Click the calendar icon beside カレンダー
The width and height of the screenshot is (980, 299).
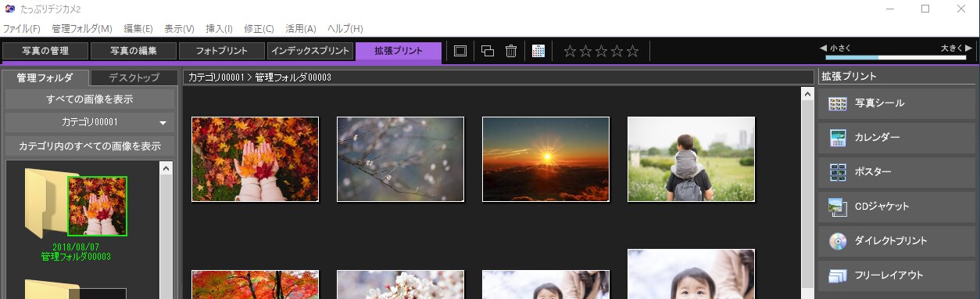838,138
